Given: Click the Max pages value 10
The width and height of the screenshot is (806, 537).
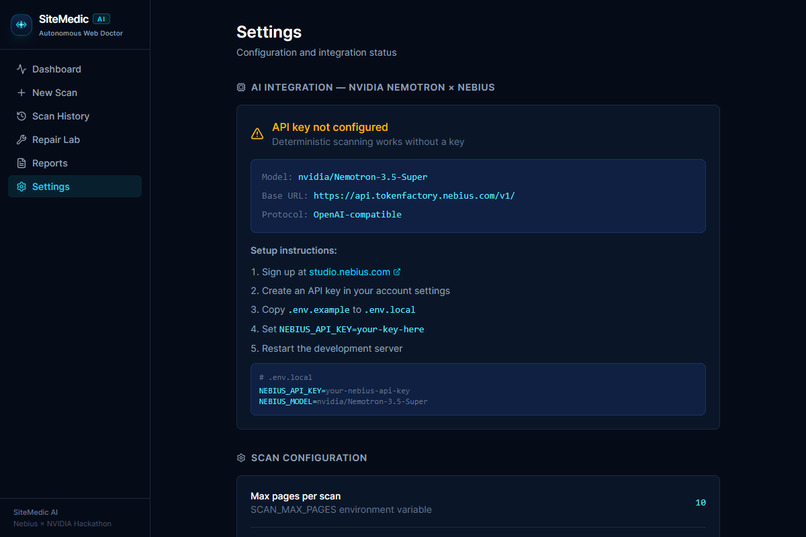Looking at the screenshot, I should click(x=700, y=503).
